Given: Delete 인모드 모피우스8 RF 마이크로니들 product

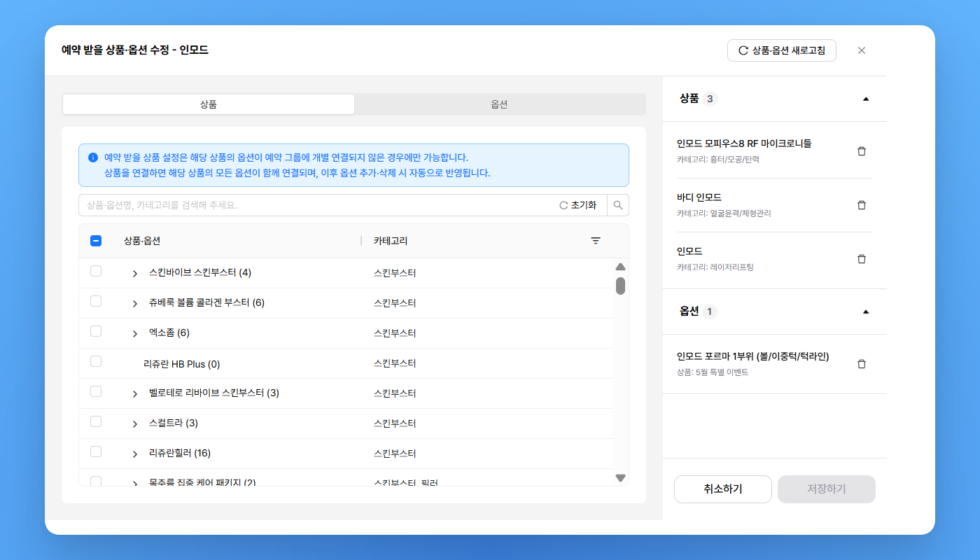Looking at the screenshot, I should click(862, 151).
